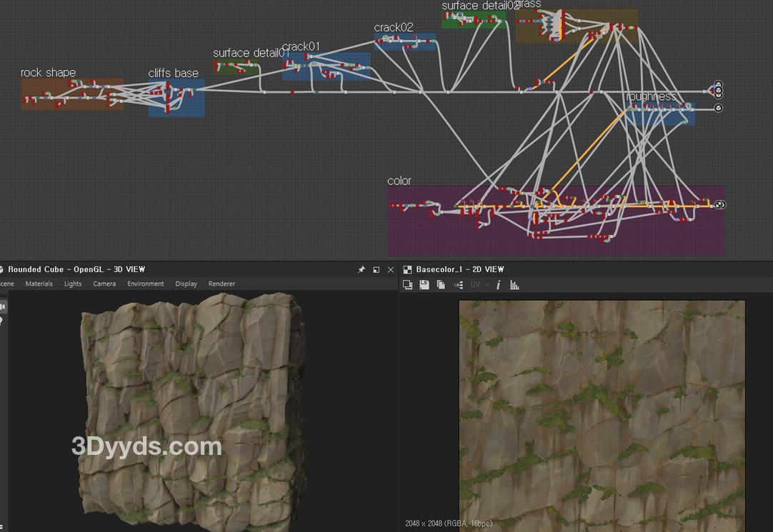The width and height of the screenshot is (773, 532).
Task: Toggle the histogram display in 2D view
Action: coord(514,285)
